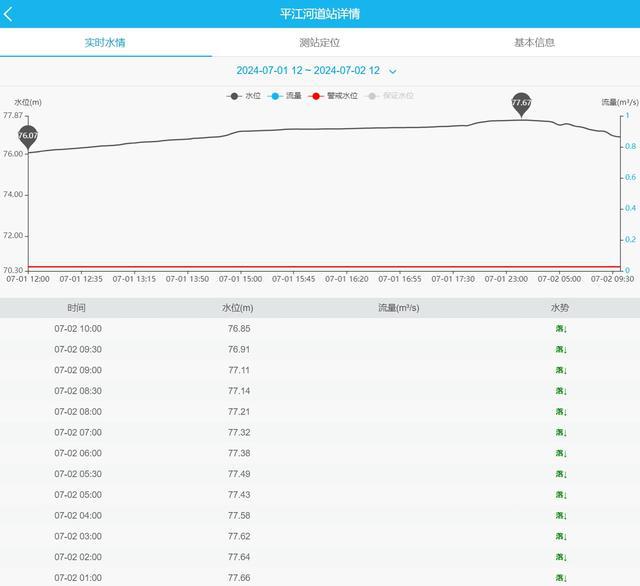640x586 pixels.
Task: Click the 2024-07-01 12 ~ 2024-07-02 12 date range
Action: pos(308,71)
